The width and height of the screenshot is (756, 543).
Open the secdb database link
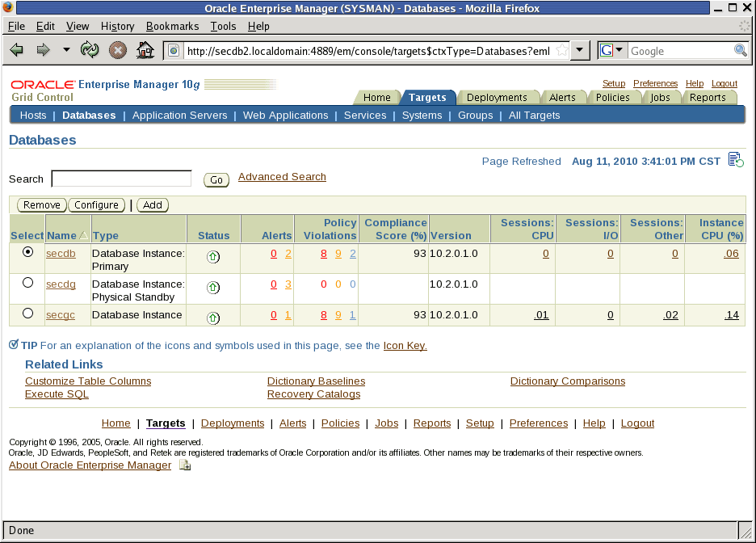(x=61, y=253)
